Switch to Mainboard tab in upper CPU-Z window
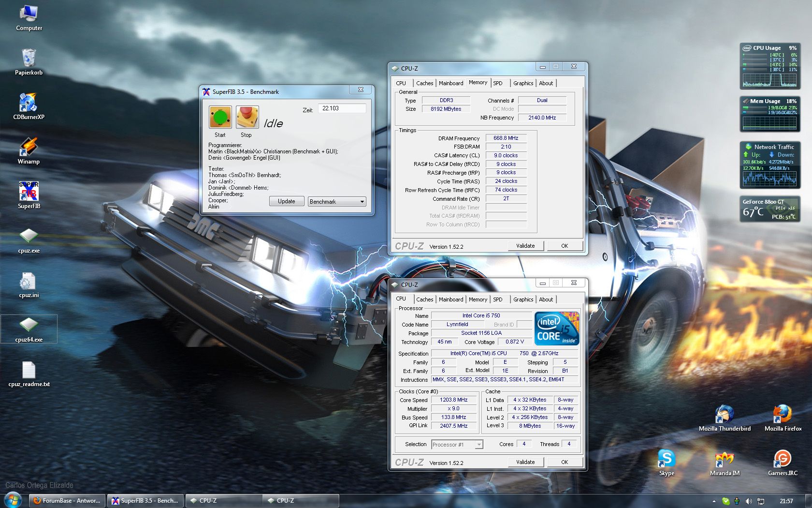 [x=451, y=83]
